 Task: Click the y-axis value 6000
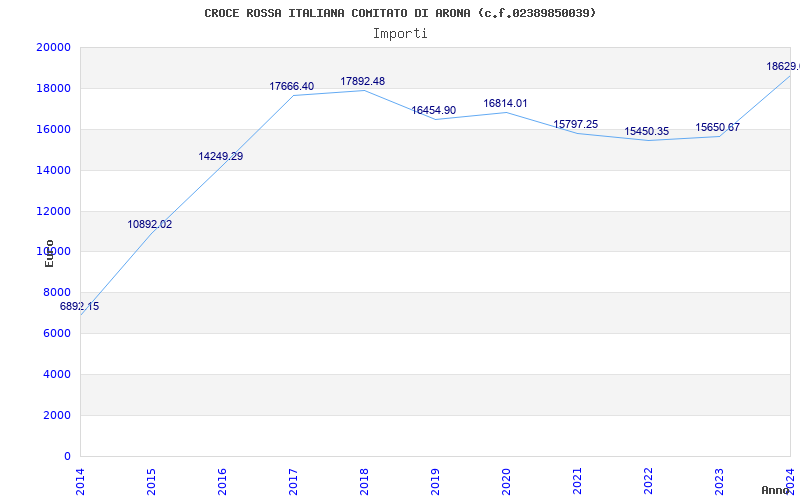point(57,333)
